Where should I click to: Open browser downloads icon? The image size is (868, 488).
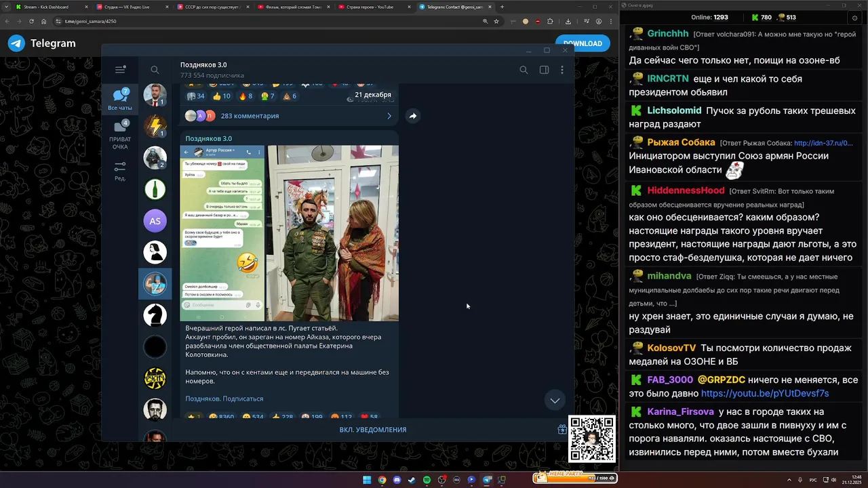[x=568, y=21]
